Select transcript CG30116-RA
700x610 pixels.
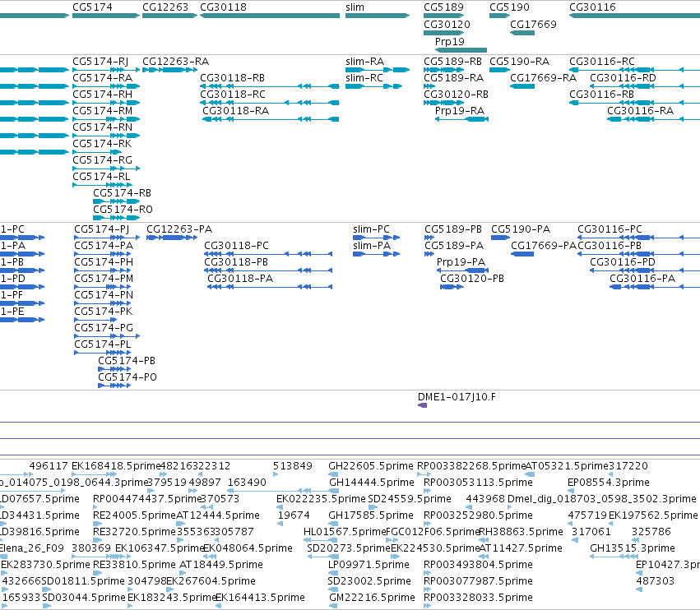click(x=640, y=111)
